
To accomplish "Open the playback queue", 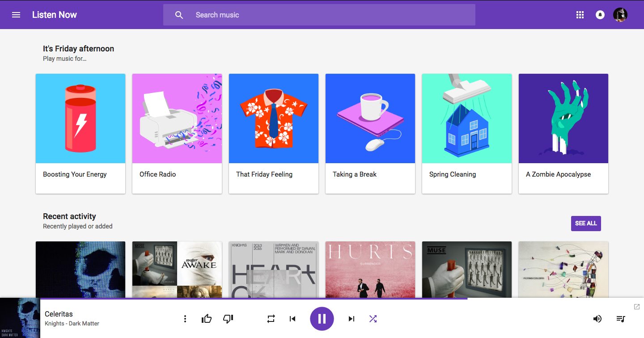I will (621, 319).
